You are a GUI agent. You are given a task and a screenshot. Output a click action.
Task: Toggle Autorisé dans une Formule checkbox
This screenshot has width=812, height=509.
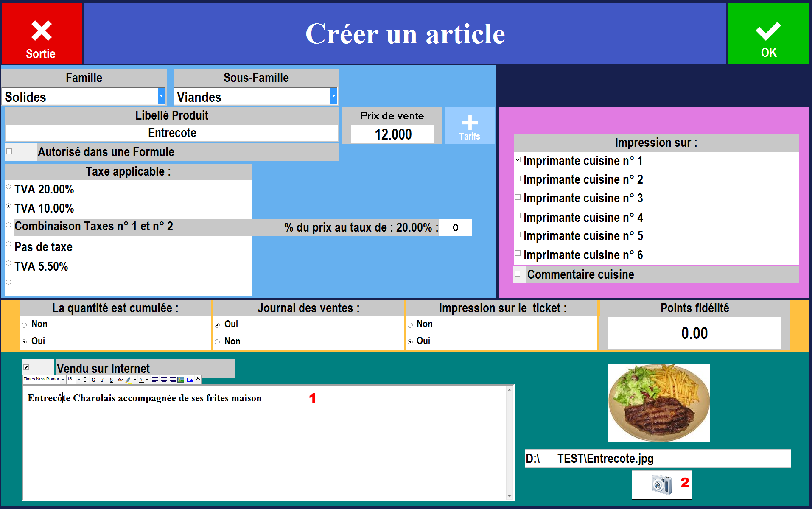(9, 151)
